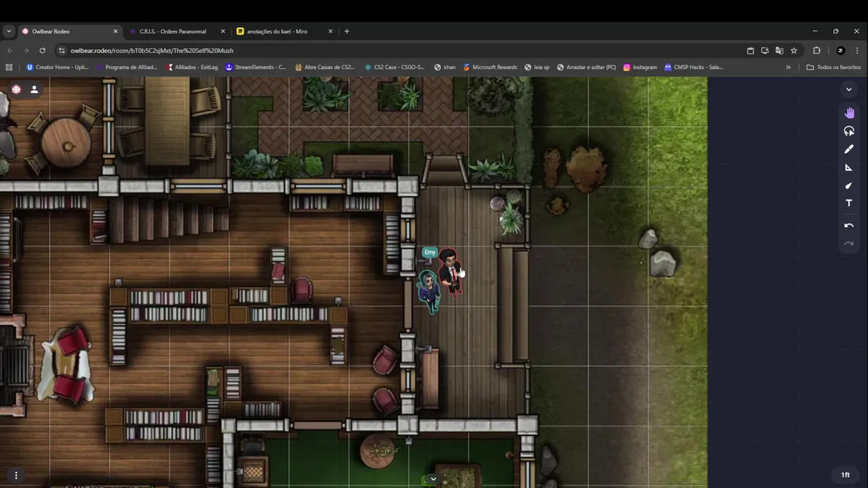Click the Emy name label
The width and height of the screenshot is (868, 488).
point(430,253)
